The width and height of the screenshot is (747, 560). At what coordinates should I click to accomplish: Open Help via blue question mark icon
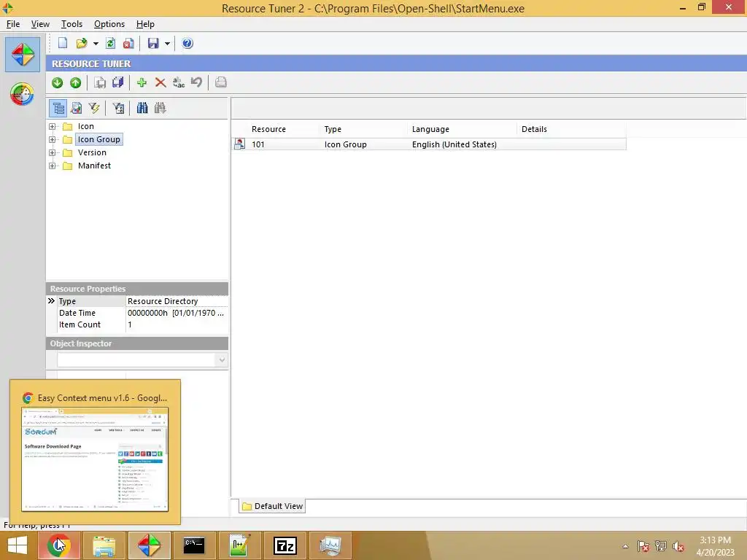click(x=187, y=43)
